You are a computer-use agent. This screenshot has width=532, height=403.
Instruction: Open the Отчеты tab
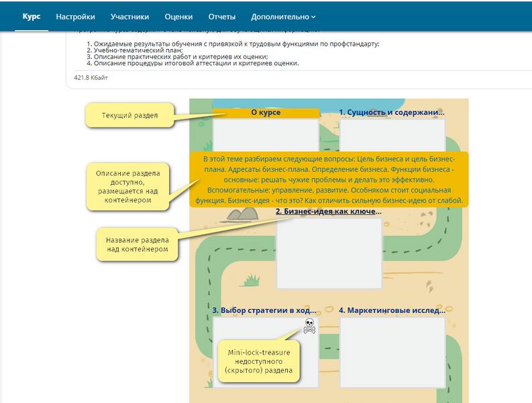pos(222,17)
